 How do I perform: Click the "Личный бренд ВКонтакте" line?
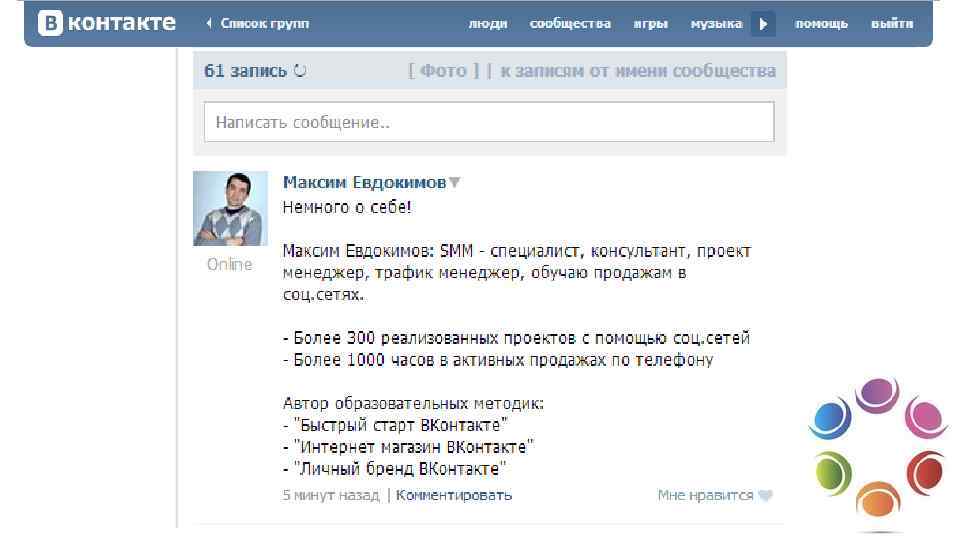[x=394, y=469]
